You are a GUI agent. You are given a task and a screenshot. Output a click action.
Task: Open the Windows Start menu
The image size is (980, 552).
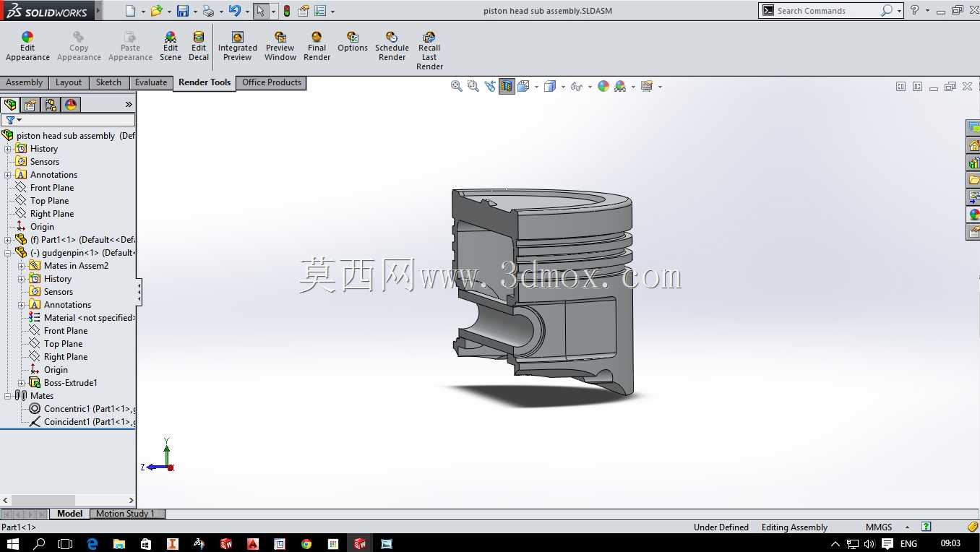pos(12,543)
